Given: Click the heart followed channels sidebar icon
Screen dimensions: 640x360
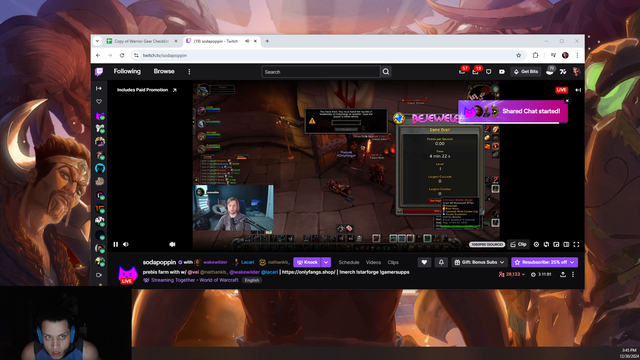Looking at the screenshot, I should 99,102.
